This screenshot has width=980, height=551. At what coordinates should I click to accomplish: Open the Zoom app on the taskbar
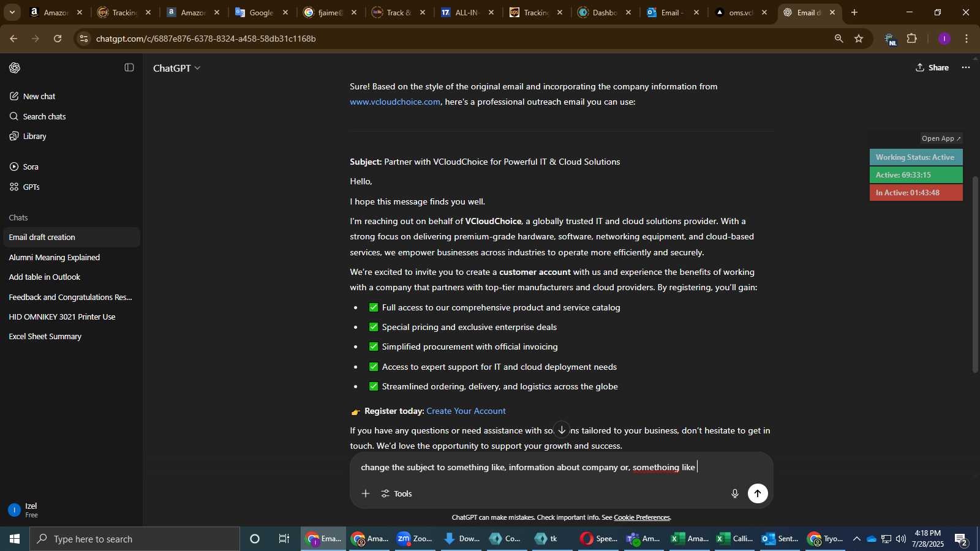click(x=415, y=539)
